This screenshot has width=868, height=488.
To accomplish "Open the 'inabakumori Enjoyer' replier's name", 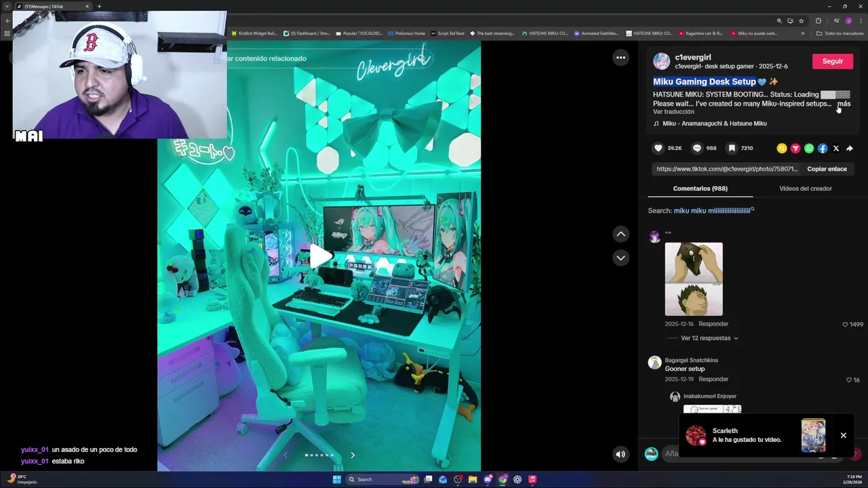I will 709,396.
